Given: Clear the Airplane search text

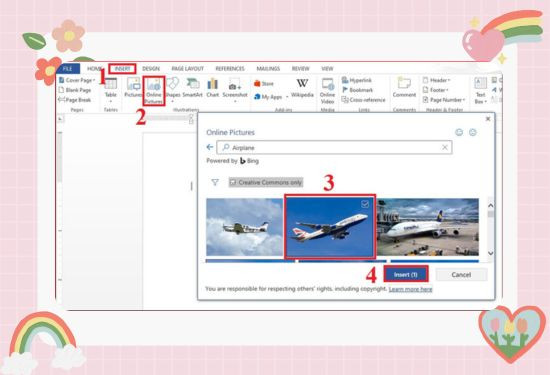Looking at the screenshot, I should [444, 147].
